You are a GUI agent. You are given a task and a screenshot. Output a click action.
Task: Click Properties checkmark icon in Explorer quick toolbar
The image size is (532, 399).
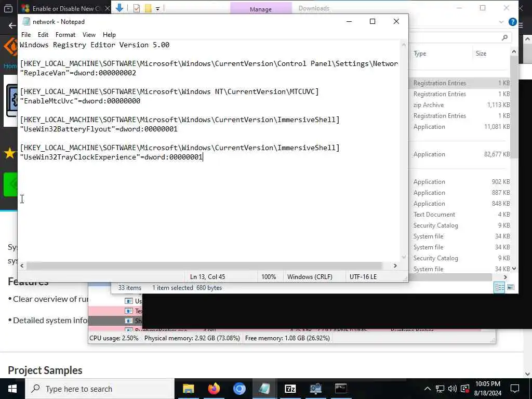point(137,8)
